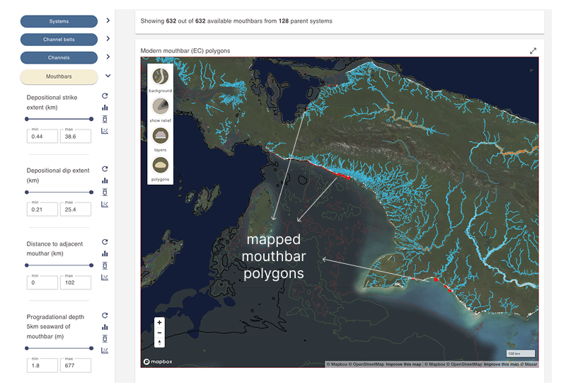Open the Channel belts filter tab
The height and width of the screenshot is (392, 566).
click(x=59, y=40)
